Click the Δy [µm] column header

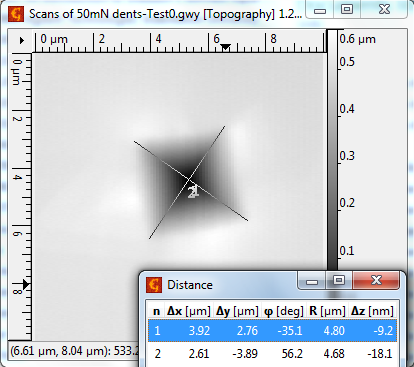tap(237, 311)
